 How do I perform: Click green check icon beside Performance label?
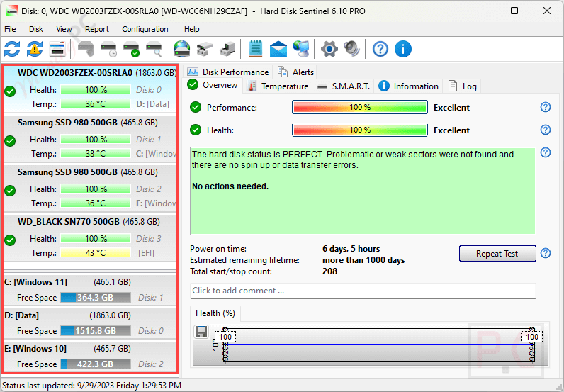196,107
